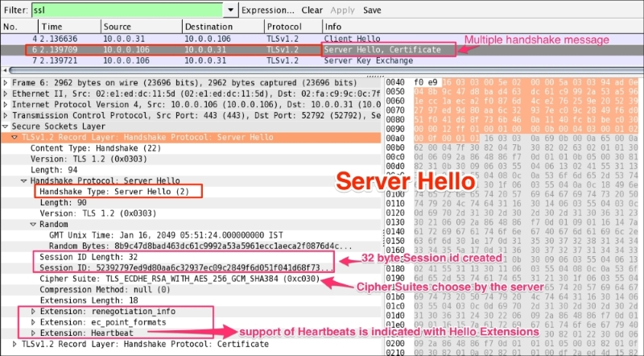644x356 pixels.
Task: Select the Session ID Length: 32 field
Action: [x=89, y=257]
